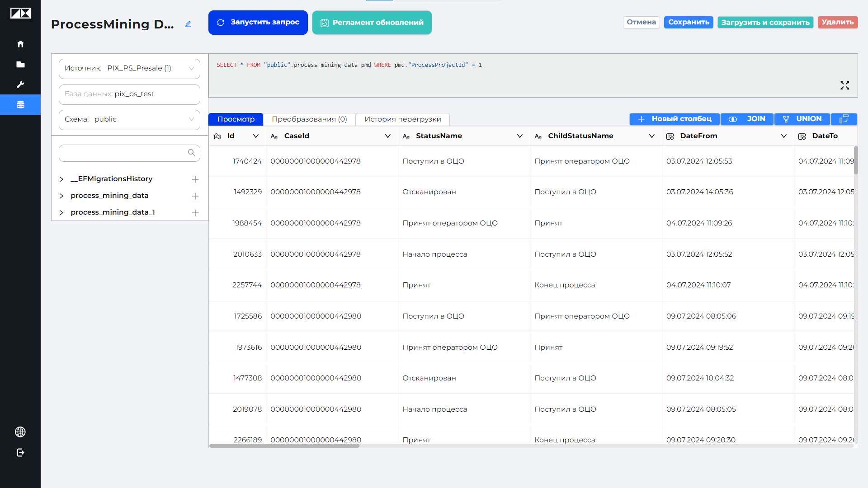Switch language with the globe icon
Viewport: 868px width, 488px height.
20,432
